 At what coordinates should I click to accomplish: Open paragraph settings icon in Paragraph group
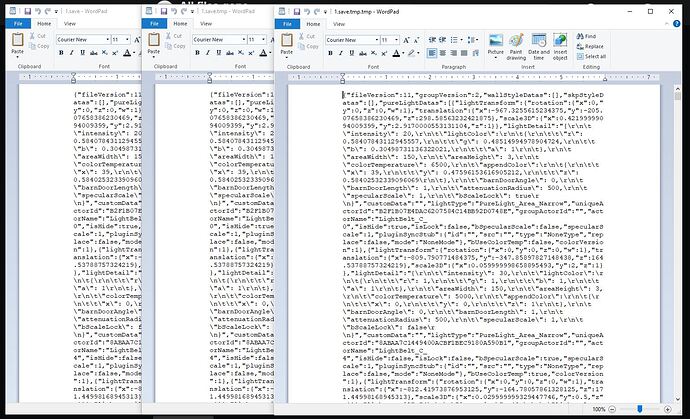point(475,53)
